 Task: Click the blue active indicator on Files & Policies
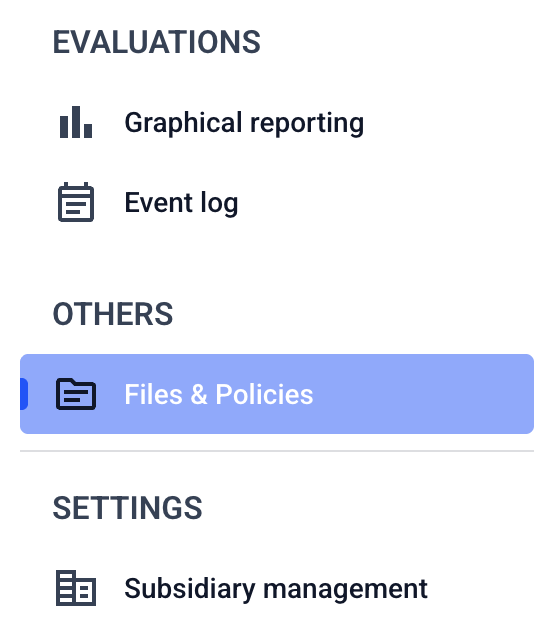(x=24, y=394)
